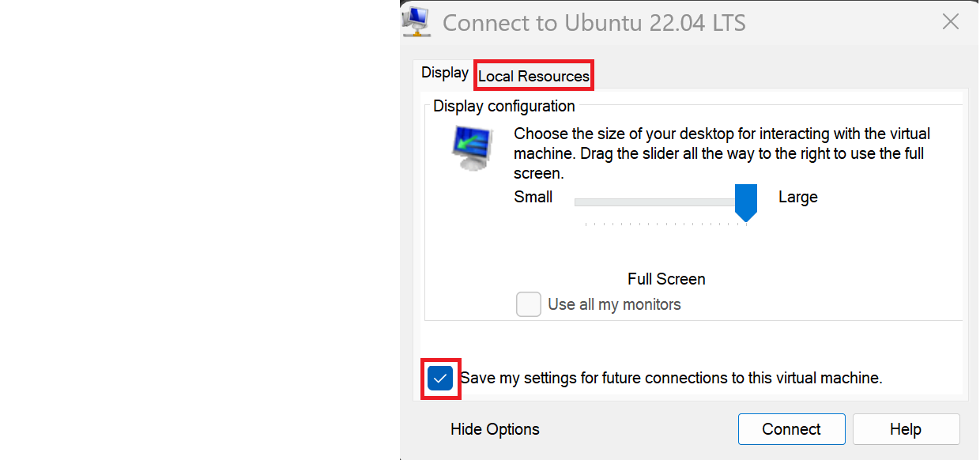Open Help for this dialog

click(906, 429)
